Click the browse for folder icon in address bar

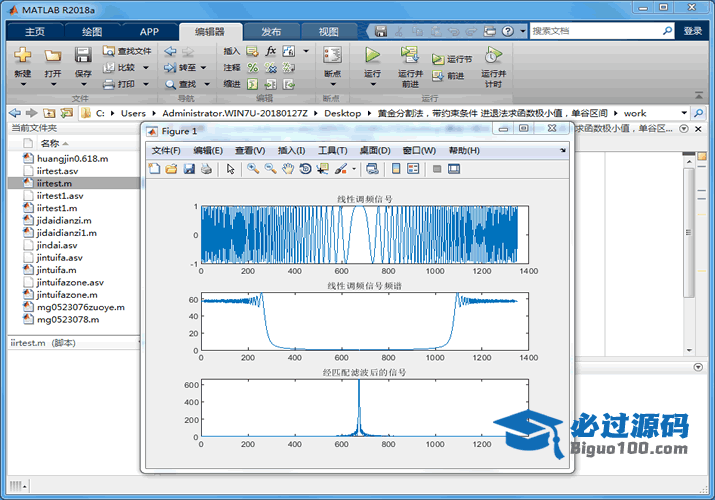(x=67, y=113)
